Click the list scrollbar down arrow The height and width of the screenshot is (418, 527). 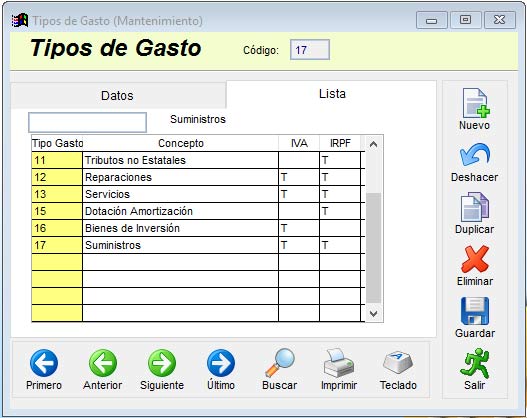tap(373, 314)
